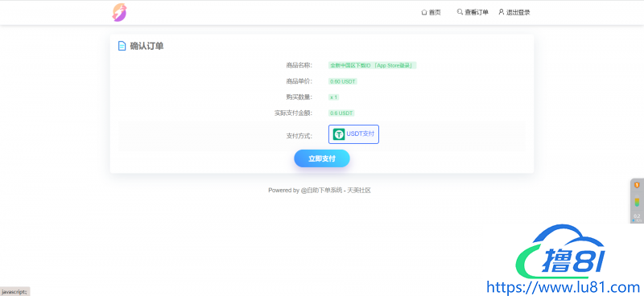The height and width of the screenshot is (296, 644).
Task: Click the green product name tag
Action: pyautogui.click(x=373, y=65)
